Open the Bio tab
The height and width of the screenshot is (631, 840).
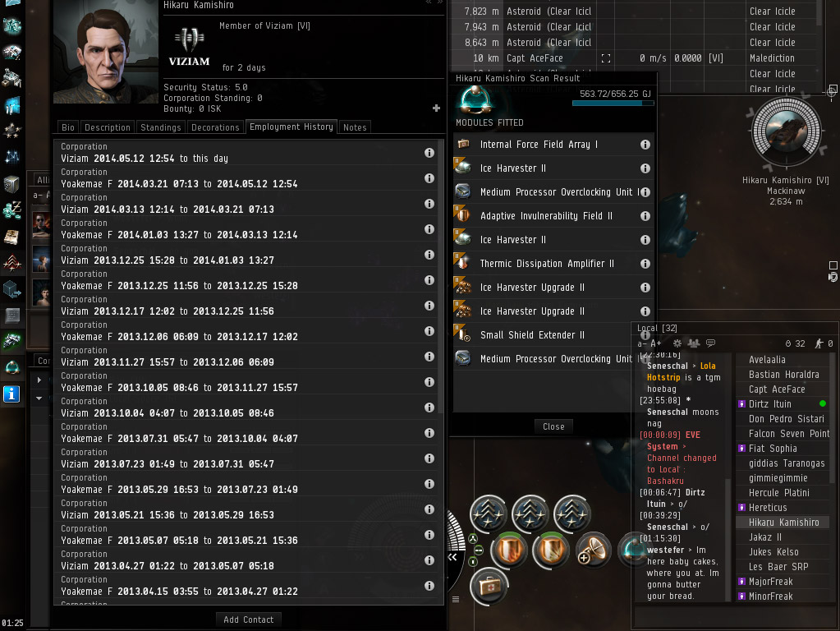coord(68,127)
